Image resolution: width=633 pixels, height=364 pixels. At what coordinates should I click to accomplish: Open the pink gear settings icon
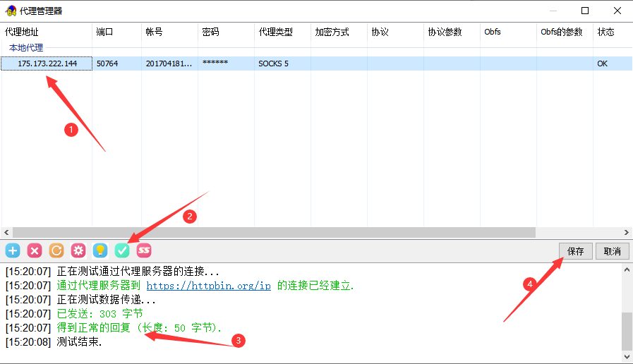click(78, 250)
